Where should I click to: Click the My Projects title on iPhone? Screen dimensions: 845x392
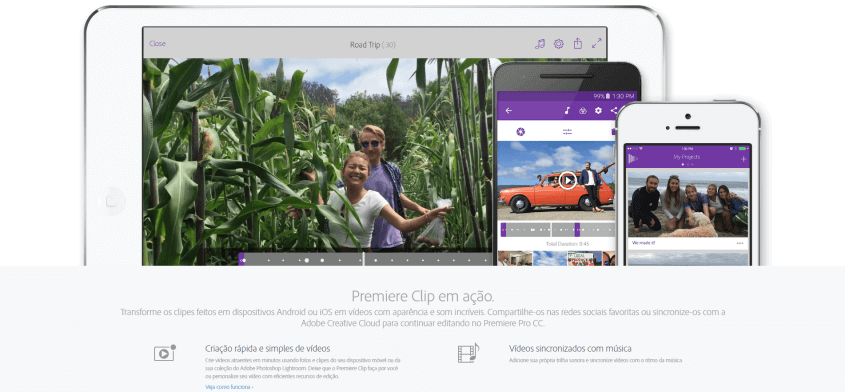pos(687,157)
